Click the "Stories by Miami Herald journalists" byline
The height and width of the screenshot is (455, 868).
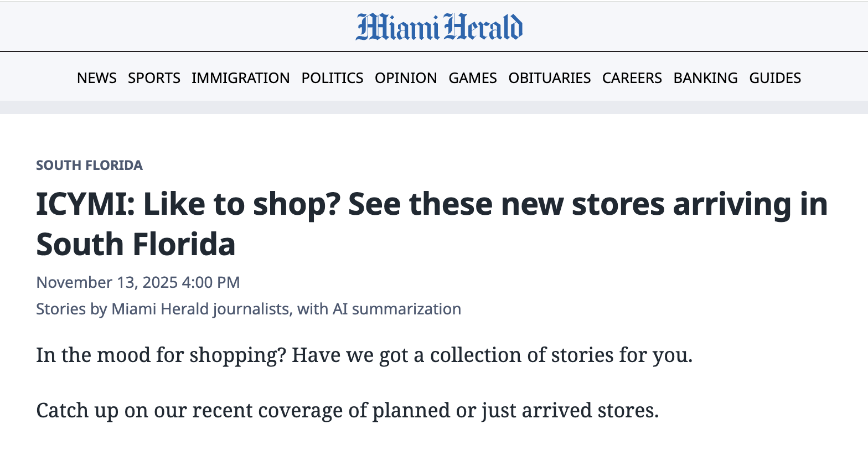pyautogui.click(x=163, y=309)
